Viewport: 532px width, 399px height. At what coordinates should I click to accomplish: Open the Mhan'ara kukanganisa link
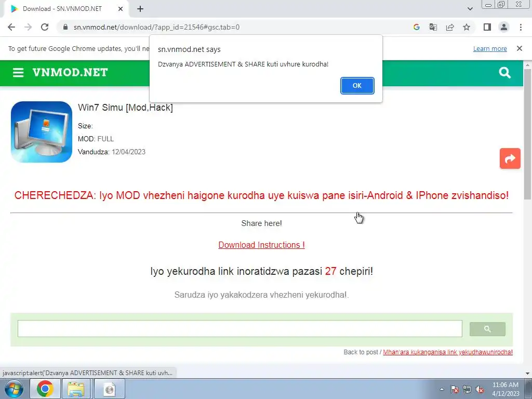coord(448,352)
